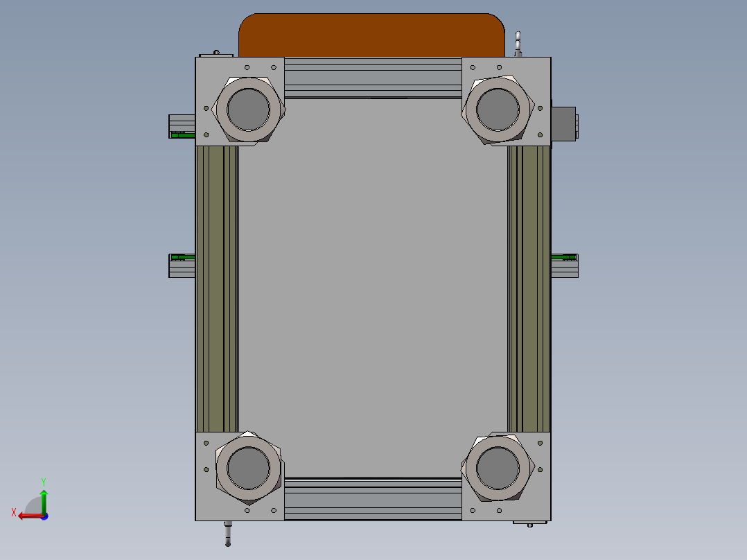
Task: Select the upper bracket protruding from the left side
Action: 182,126
